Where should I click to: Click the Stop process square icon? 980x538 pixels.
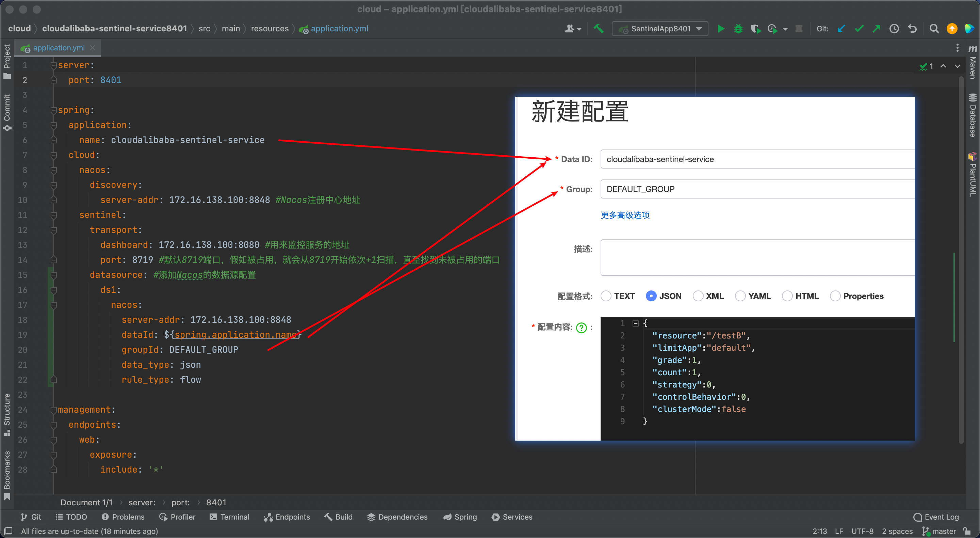799,29
